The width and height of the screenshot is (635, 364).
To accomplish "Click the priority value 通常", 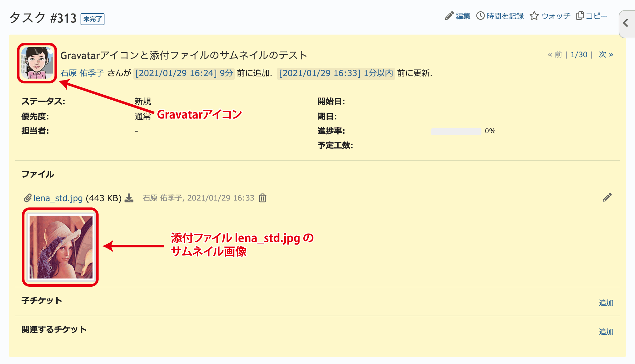I will point(143,116).
